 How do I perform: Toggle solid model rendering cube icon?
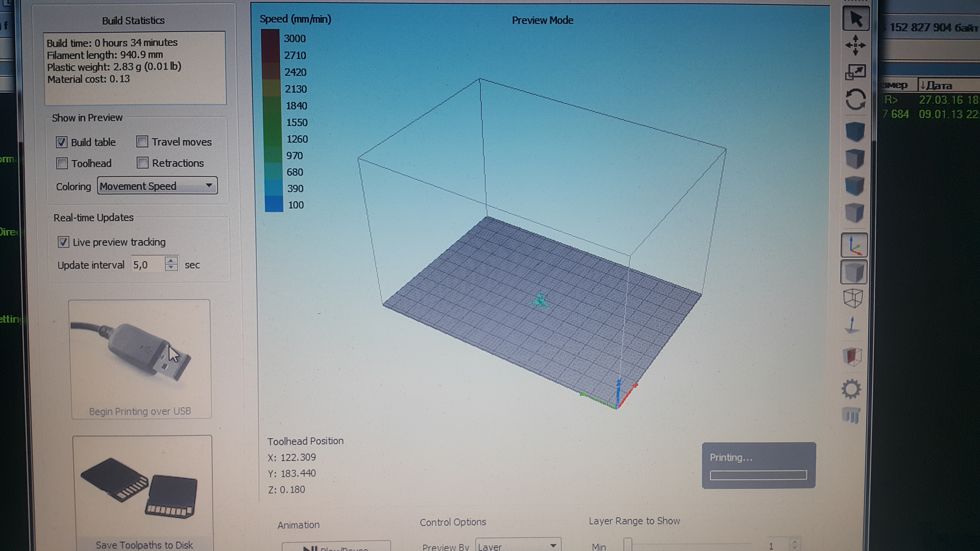[x=854, y=272]
